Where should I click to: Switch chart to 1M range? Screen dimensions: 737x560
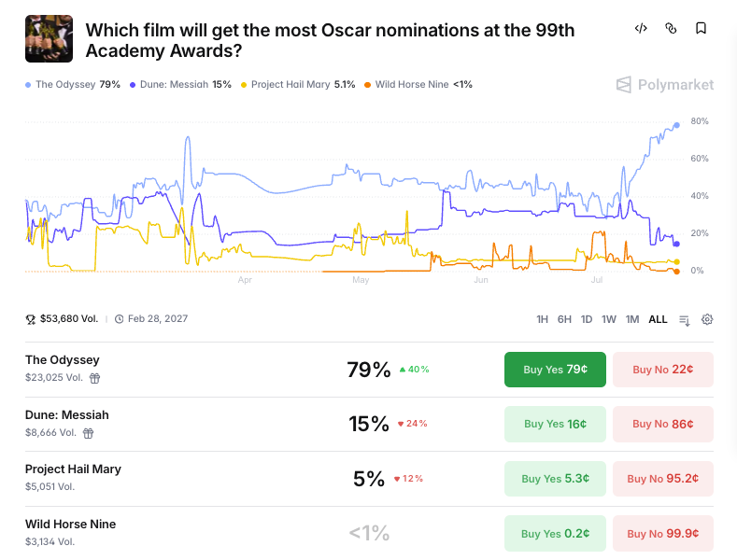632,319
